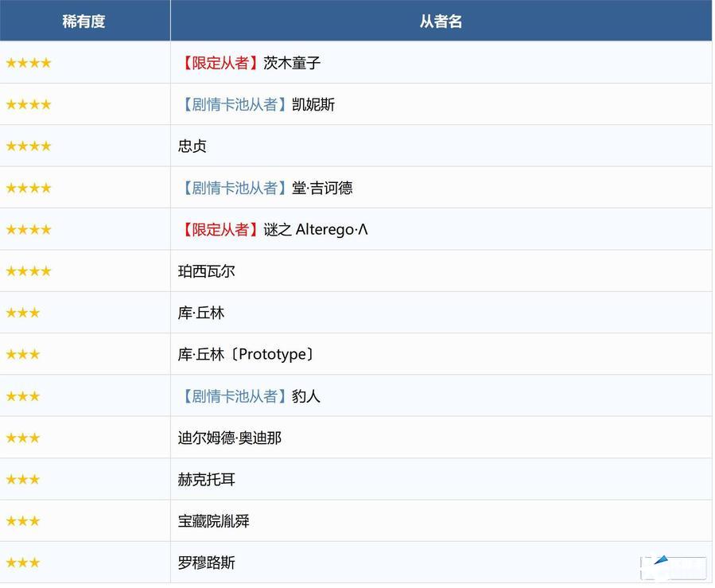Select the 罗穆路斯 servant entry
The width and height of the screenshot is (715, 588).
click(x=207, y=563)
